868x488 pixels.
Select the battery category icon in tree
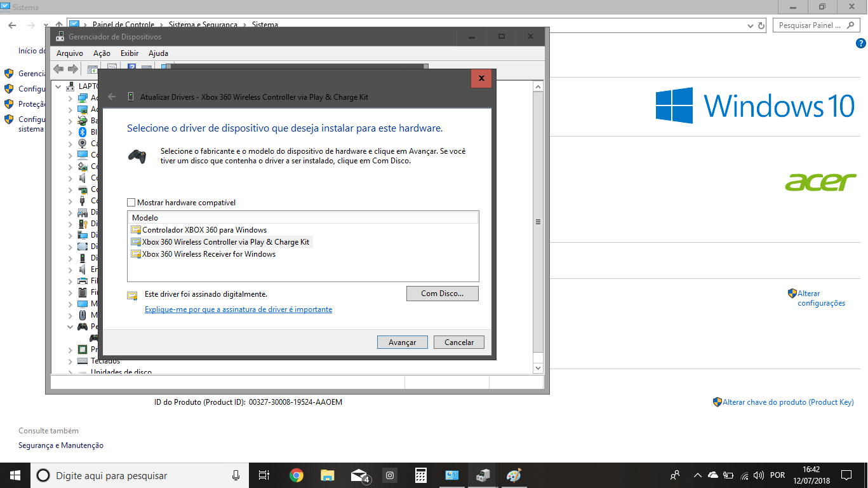pos(82,121)
